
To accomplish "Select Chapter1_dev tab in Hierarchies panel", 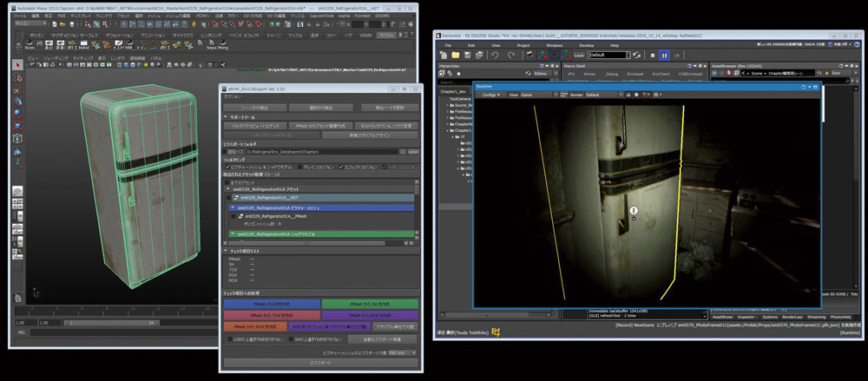I will (451, 91).
